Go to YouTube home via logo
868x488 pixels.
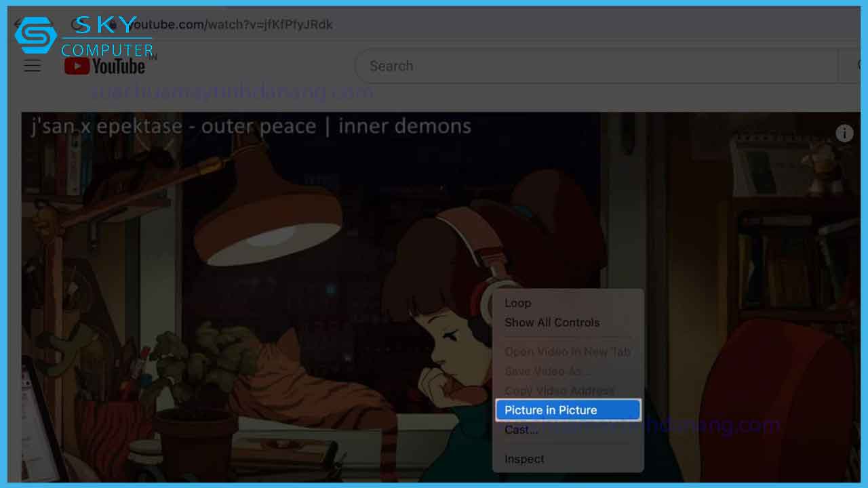click(105, 66)
